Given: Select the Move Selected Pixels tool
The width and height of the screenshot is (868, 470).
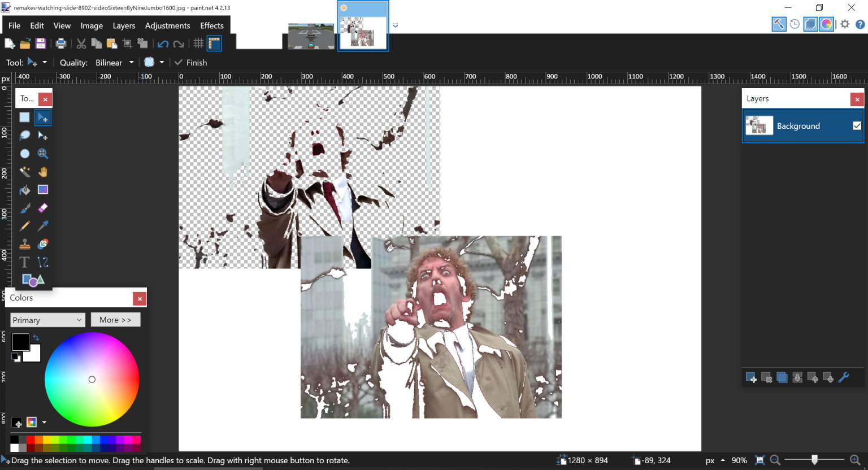Looking at the screenshot, I should tap(42, 117).
